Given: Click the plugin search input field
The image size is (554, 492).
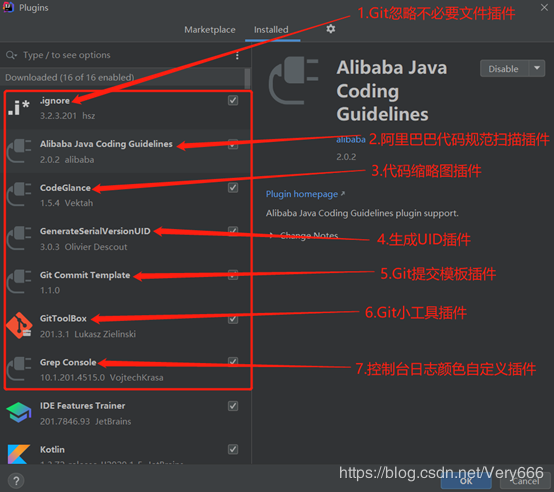Looking at the screenshot, I should pos(125,55).
